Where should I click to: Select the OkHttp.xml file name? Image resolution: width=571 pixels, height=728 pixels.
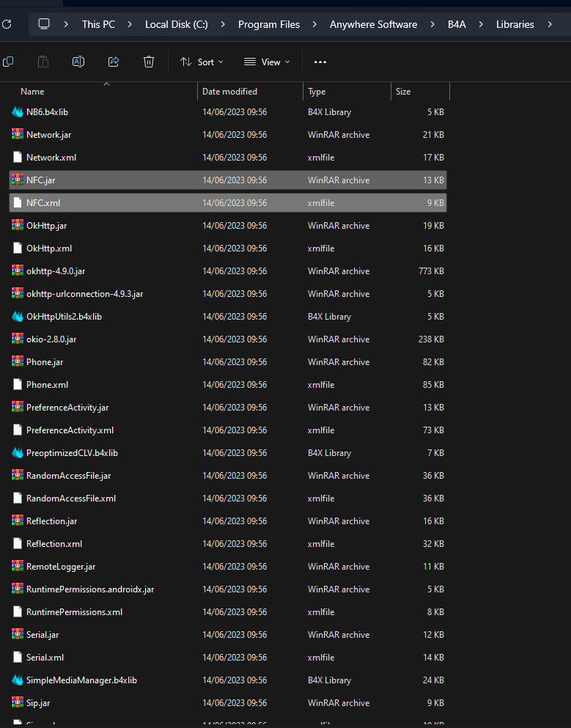point(48,249)
